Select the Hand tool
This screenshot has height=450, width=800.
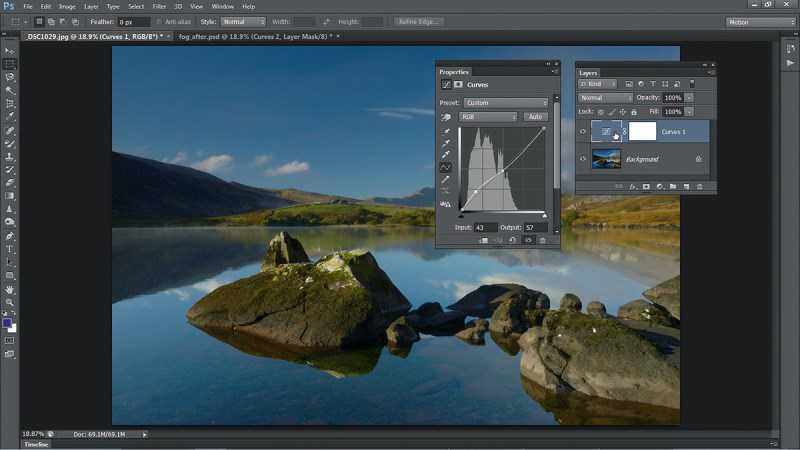click(10, 288)
